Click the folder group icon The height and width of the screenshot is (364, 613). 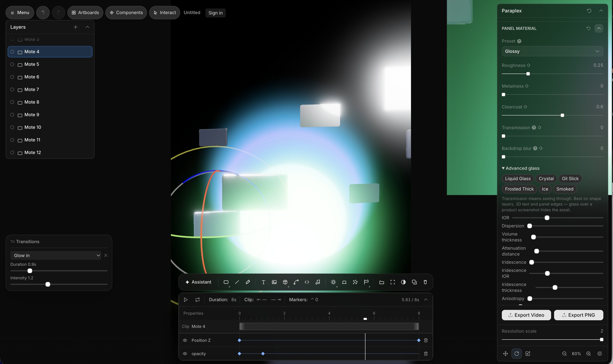pos(382,282)
